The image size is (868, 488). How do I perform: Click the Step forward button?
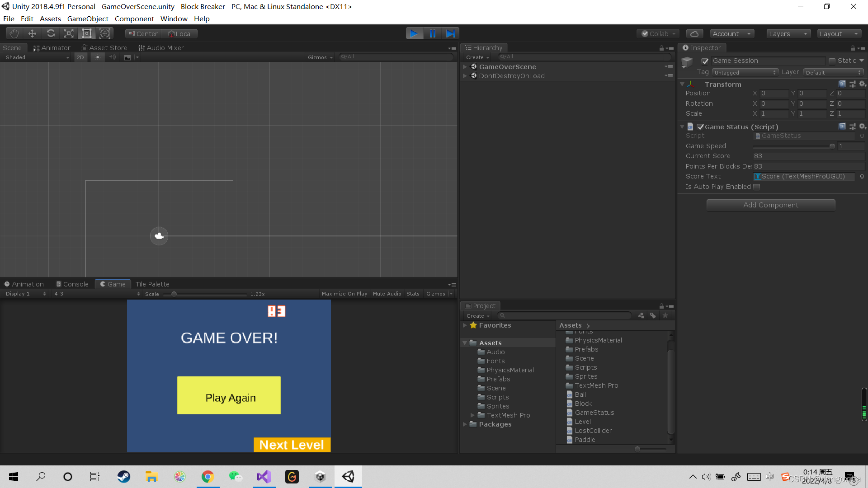451,33
